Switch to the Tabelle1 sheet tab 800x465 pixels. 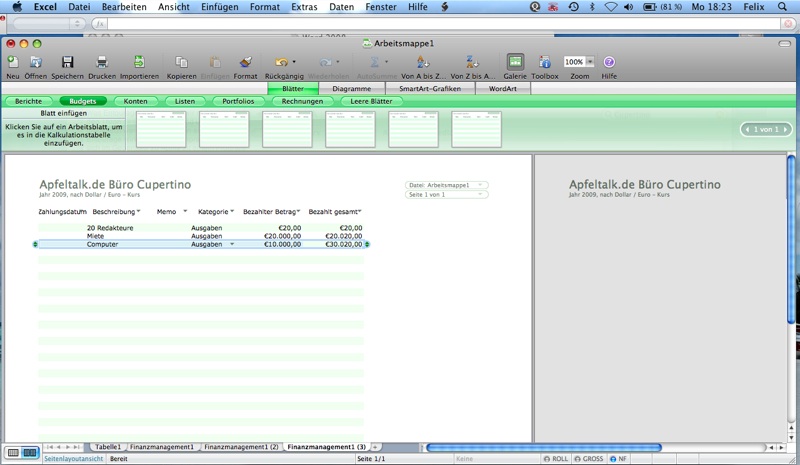click(x=108, y=447)
